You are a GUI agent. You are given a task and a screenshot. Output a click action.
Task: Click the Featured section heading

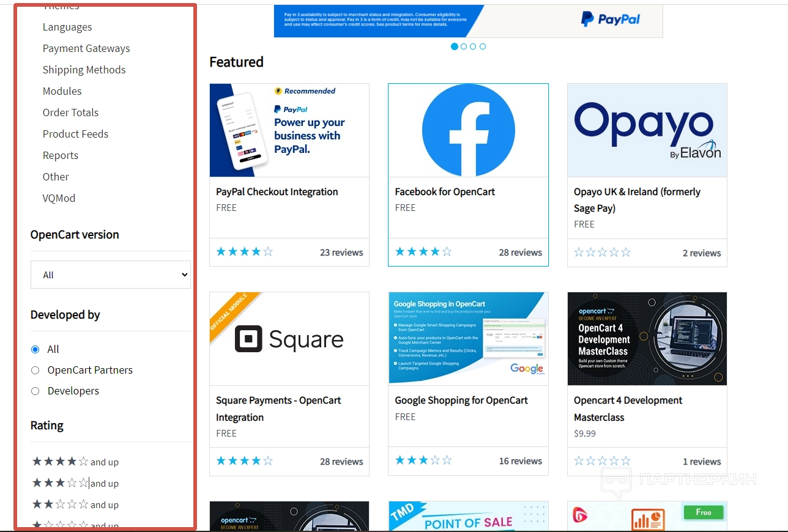coord(236,62)
